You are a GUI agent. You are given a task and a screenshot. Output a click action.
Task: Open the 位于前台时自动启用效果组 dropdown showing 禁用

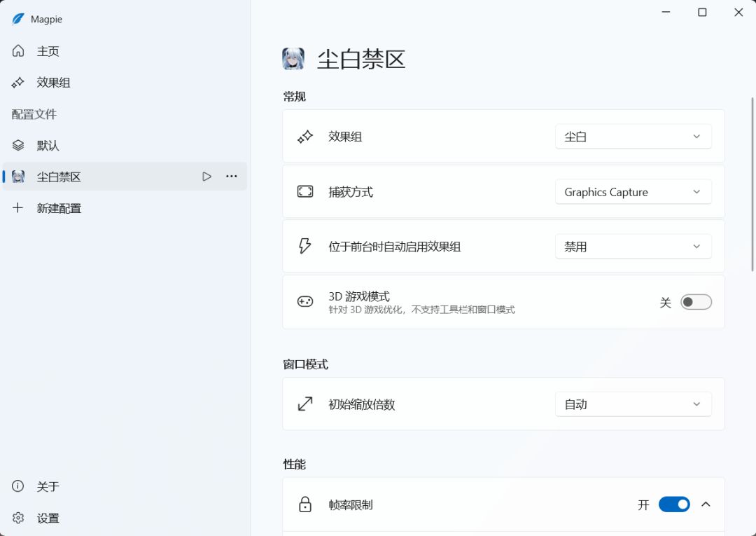633,247
